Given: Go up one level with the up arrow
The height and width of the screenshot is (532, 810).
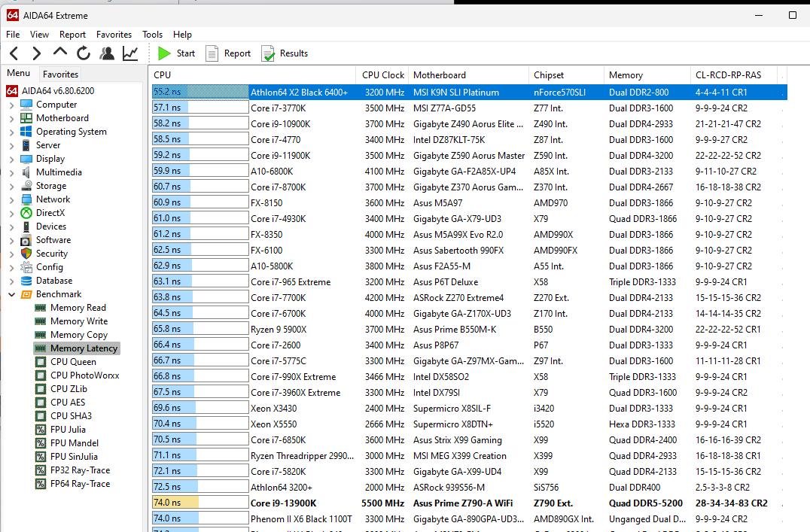Looking at the screenshot, I should click(60, 52).
